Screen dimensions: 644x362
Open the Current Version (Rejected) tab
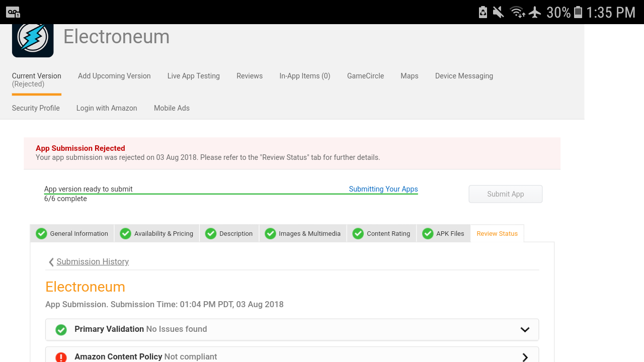point(37,80)
